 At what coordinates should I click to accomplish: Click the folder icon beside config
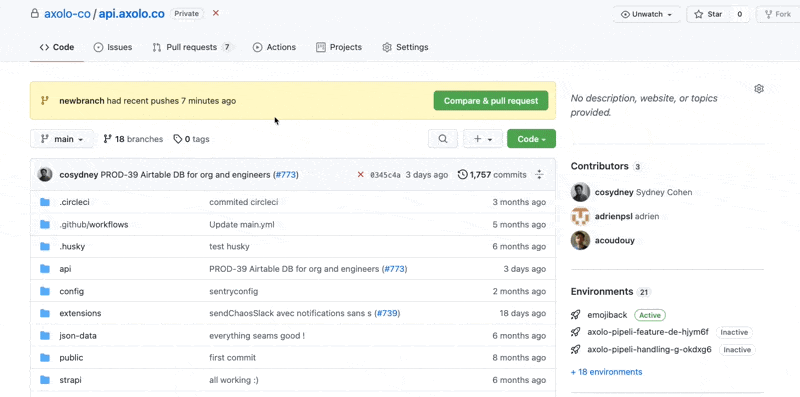pos(45,291)
